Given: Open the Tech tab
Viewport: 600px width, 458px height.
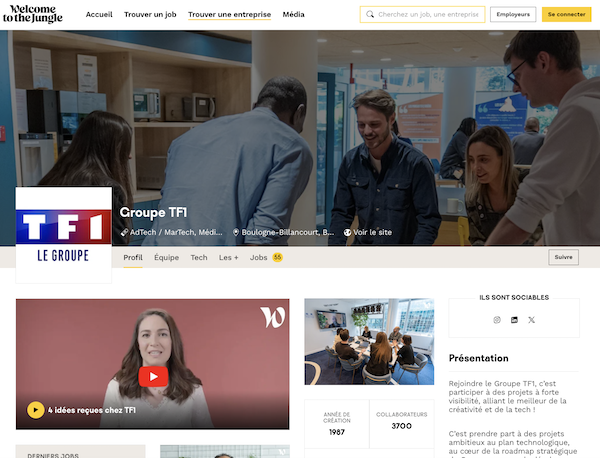Looking at the screenshot, I should 199,258.
